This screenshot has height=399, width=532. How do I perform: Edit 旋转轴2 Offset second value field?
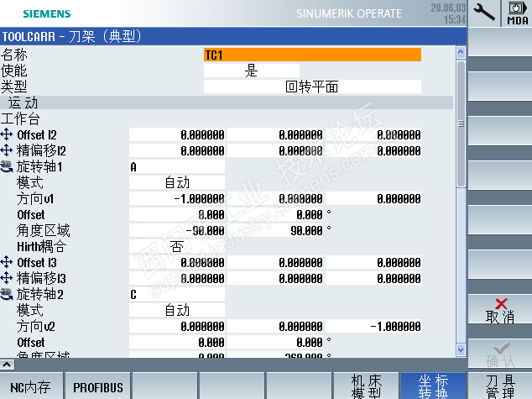tap(275, 342)
